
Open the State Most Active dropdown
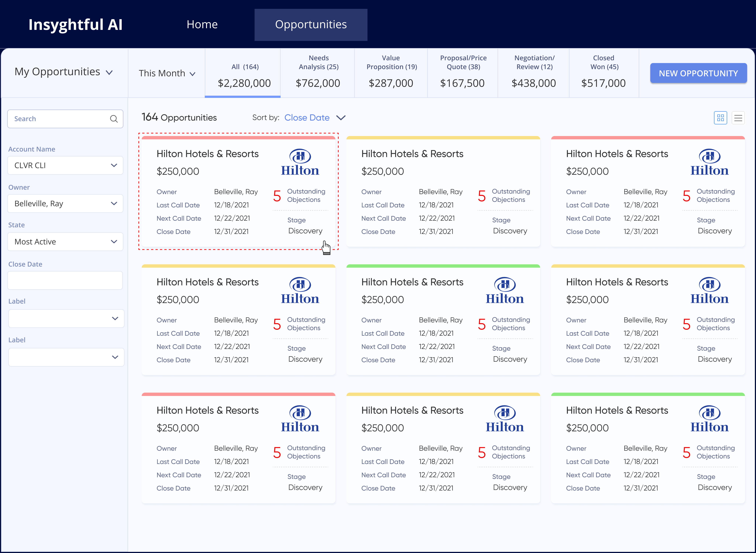65,242
